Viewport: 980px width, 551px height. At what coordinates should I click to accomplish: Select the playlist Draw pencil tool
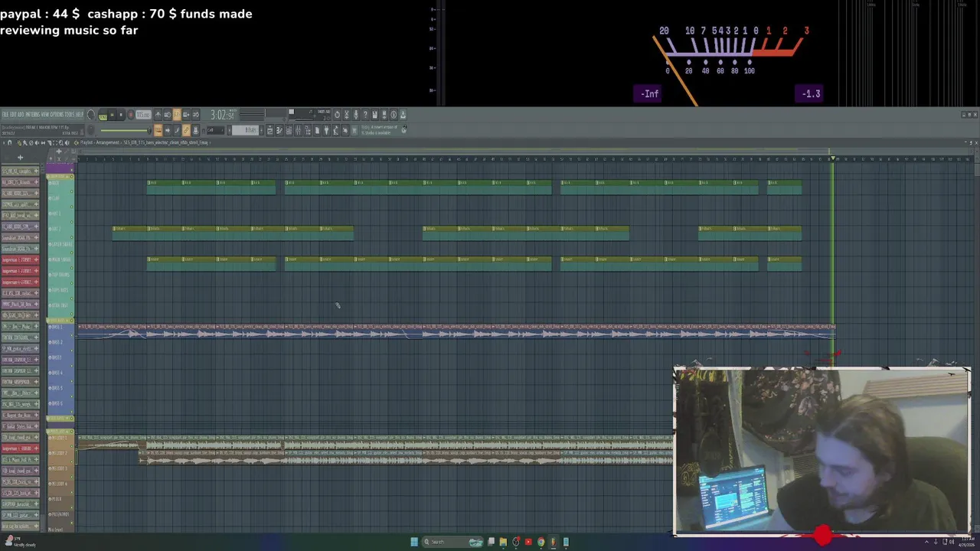point(19,142)
